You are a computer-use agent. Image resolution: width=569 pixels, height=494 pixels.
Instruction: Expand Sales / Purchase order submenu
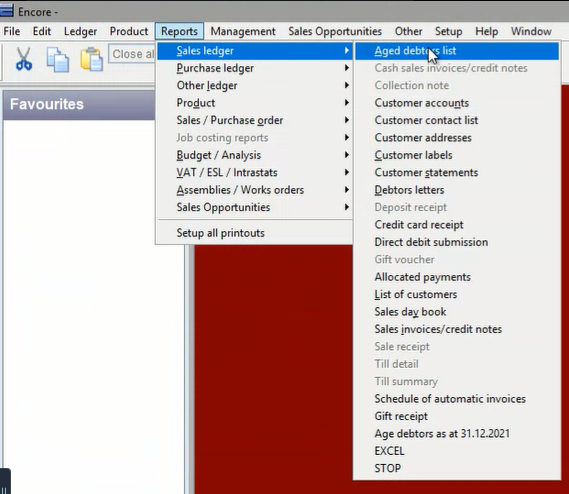coord(255,121)
